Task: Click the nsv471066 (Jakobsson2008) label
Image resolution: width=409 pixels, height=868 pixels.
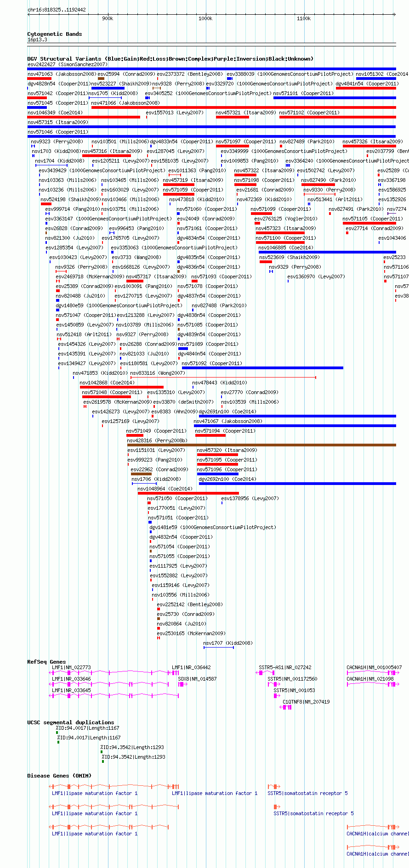Action: click(x=125, y=103)
